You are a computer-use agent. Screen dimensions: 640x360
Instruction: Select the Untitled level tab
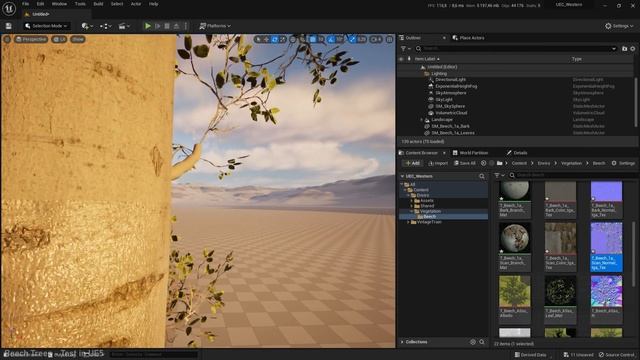[41, 14]
